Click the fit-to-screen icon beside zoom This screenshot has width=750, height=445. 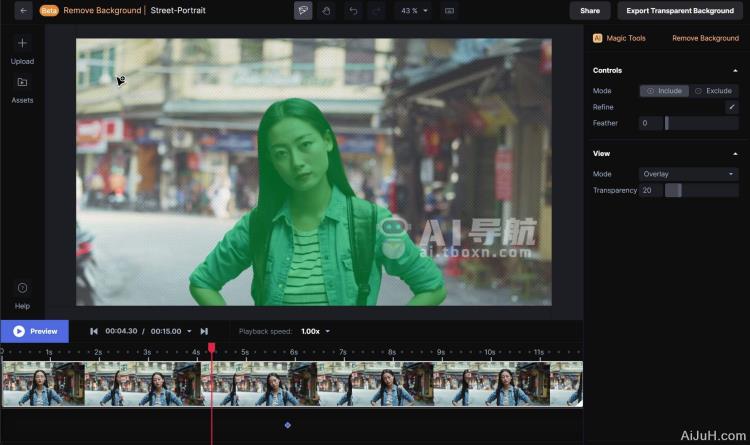pos(449,11)
